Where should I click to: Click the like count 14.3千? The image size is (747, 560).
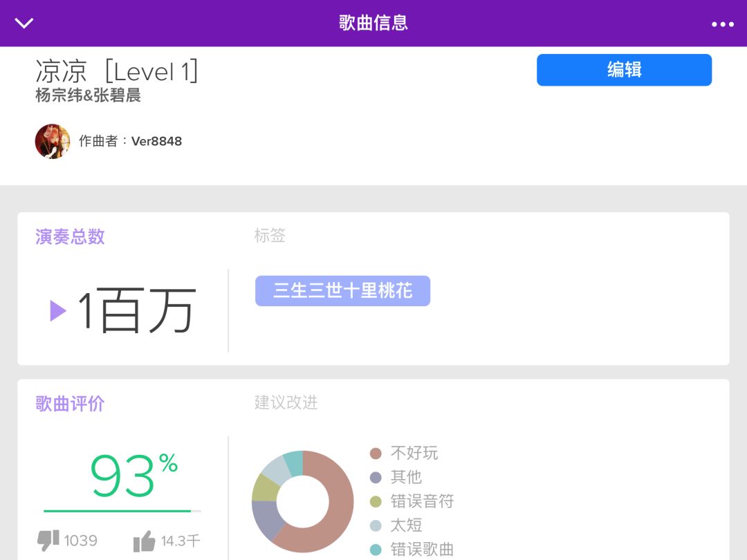point(181,541)
